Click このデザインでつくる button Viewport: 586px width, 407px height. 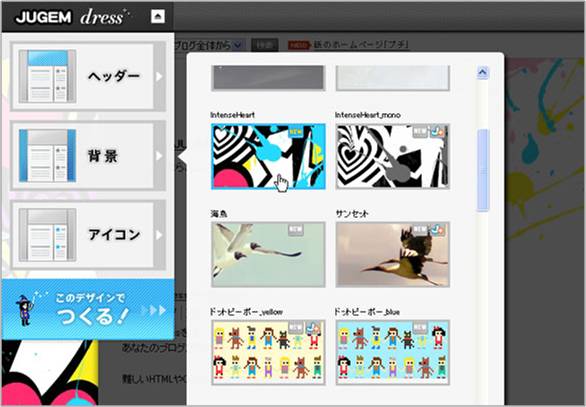(88, 309)
